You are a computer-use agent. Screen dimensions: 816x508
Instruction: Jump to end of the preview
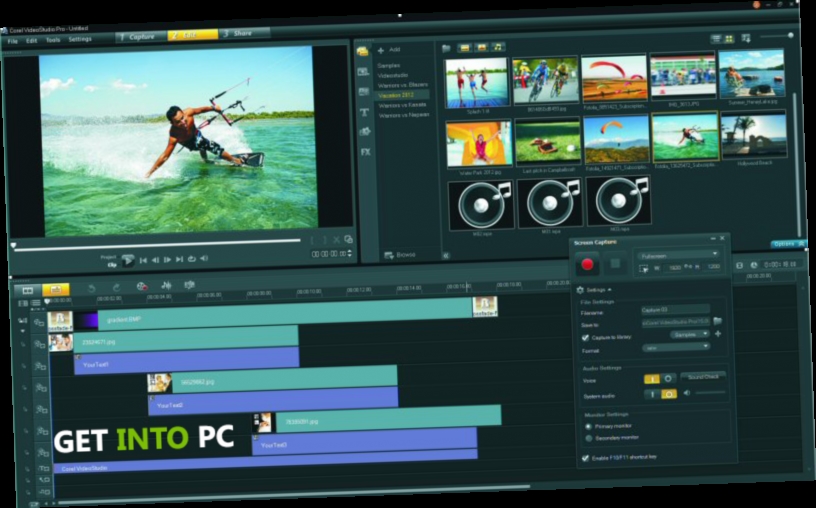pos(179,259)
